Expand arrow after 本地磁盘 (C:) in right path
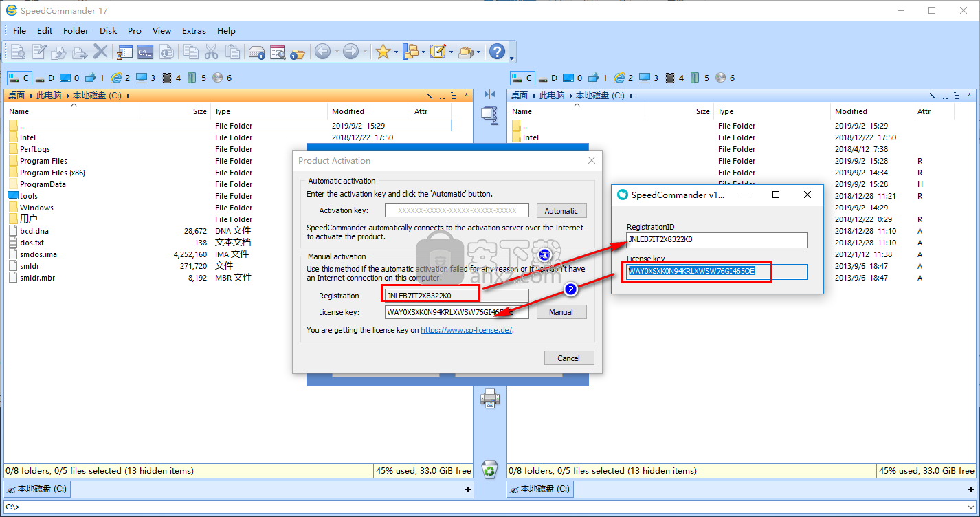 (x=631, y=96)
